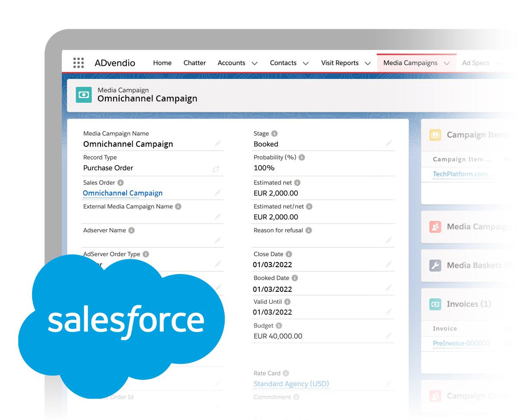Open Standard Agency (USD) rate card link
Image resolution: width=522 pixels, height=420 pixels.
tap(291, 384)
